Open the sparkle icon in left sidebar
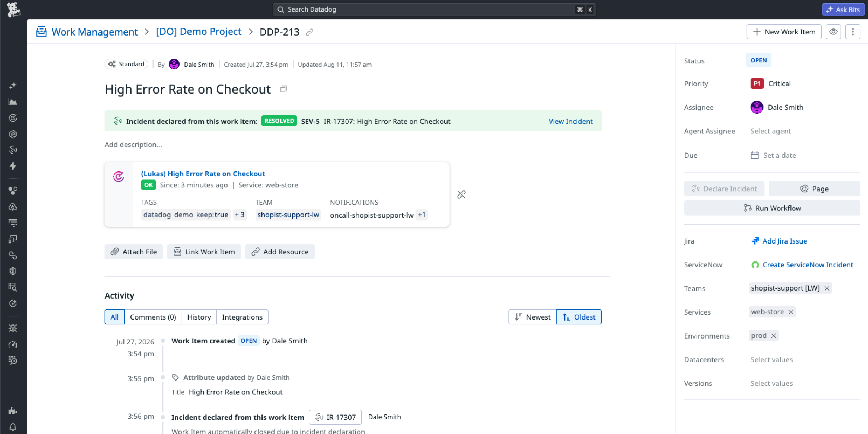Viewport: 868px width, 434px height. click(x=13, y=86)
